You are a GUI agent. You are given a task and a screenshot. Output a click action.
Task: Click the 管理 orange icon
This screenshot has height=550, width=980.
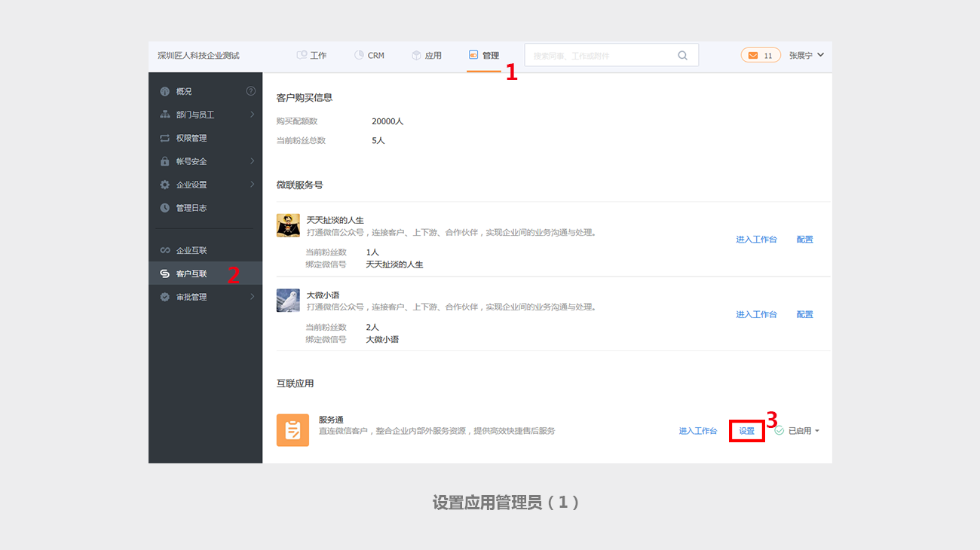click(473, 55)
